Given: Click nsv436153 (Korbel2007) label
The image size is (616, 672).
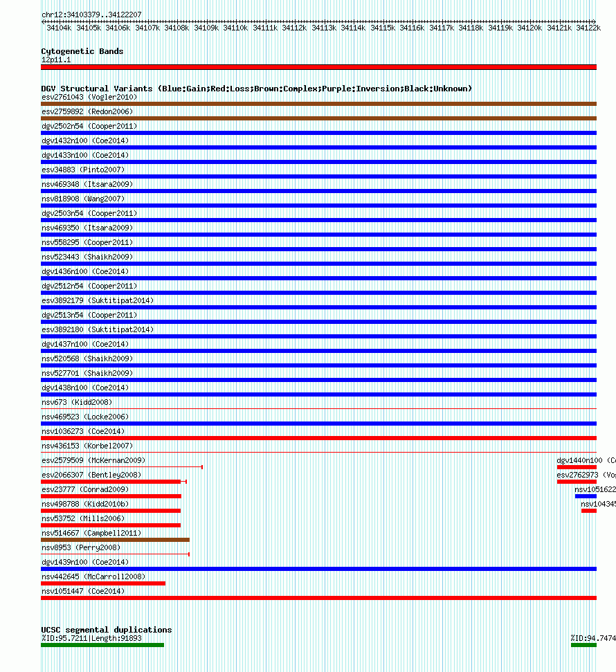Looking at the screenshot, I should [87, 447].
